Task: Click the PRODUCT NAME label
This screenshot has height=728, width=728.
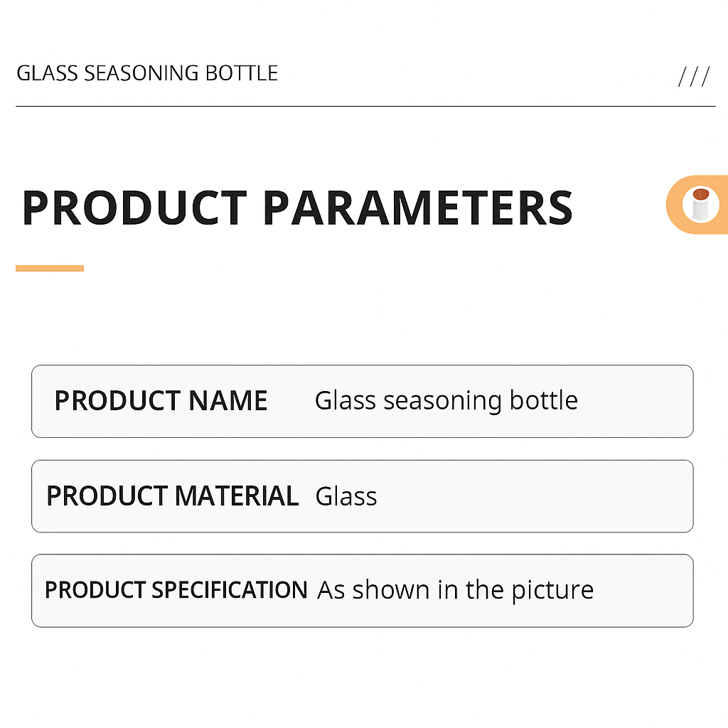Action: [x=161, y=401]
